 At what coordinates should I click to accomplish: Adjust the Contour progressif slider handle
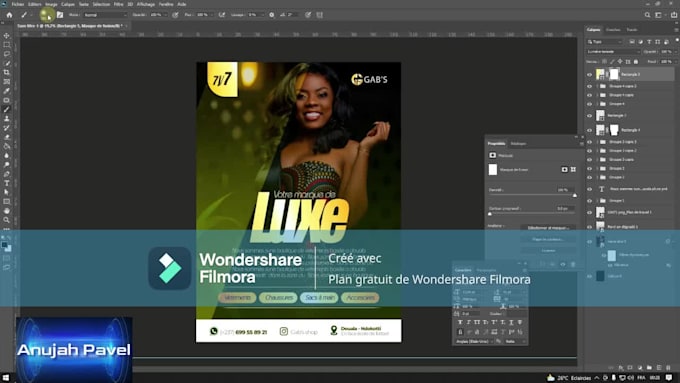coord(490,214)
